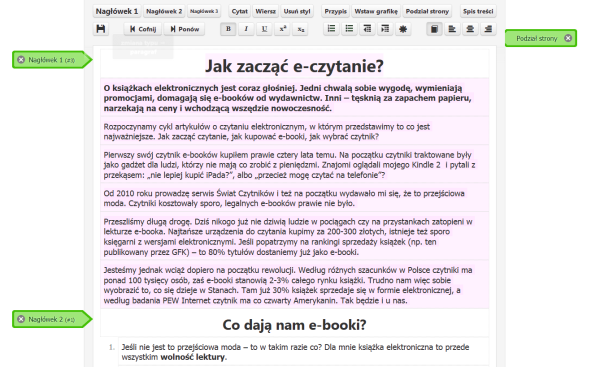This screenshot has height=367, width=600.
Task: Toggle underline formatting
Action: (264, 29)
